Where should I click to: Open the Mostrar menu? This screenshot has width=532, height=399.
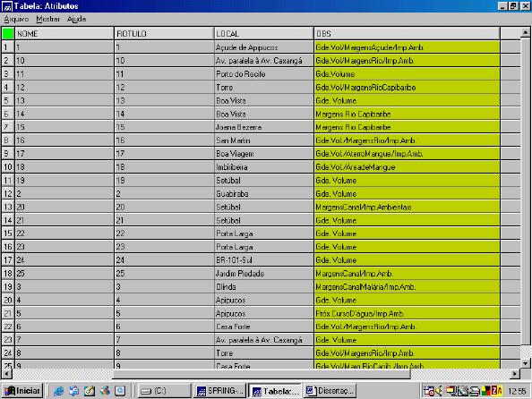[x=47, y=19]
